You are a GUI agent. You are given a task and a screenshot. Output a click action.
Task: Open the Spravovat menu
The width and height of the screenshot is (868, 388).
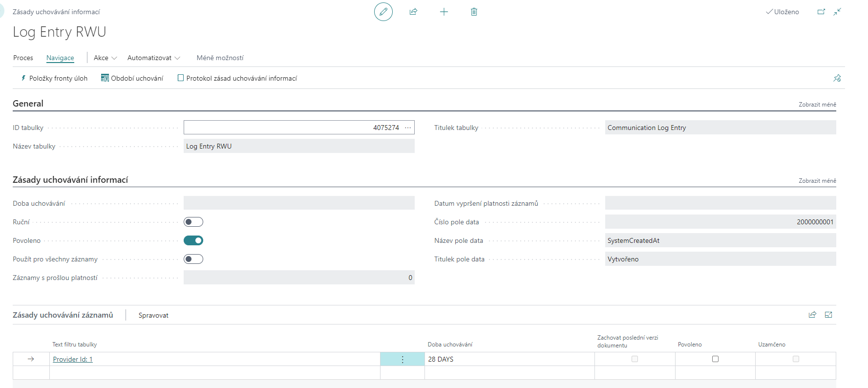153,315
